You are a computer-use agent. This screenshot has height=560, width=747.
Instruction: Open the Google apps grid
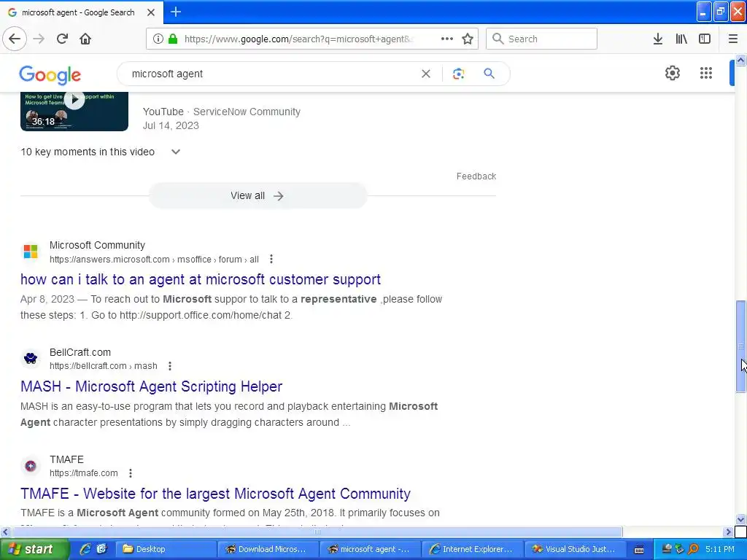[x=705, y=73]
